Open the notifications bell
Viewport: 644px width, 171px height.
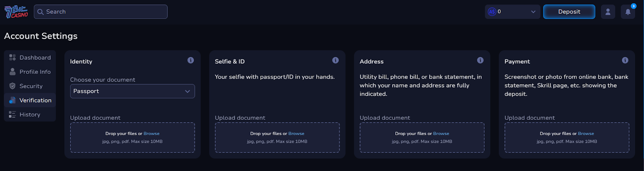[628, 12]
